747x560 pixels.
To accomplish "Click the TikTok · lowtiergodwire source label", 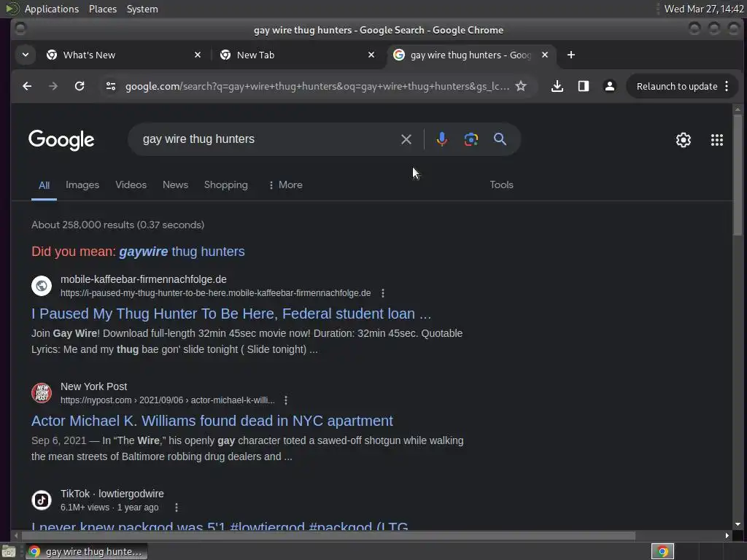I will (112, 494).
